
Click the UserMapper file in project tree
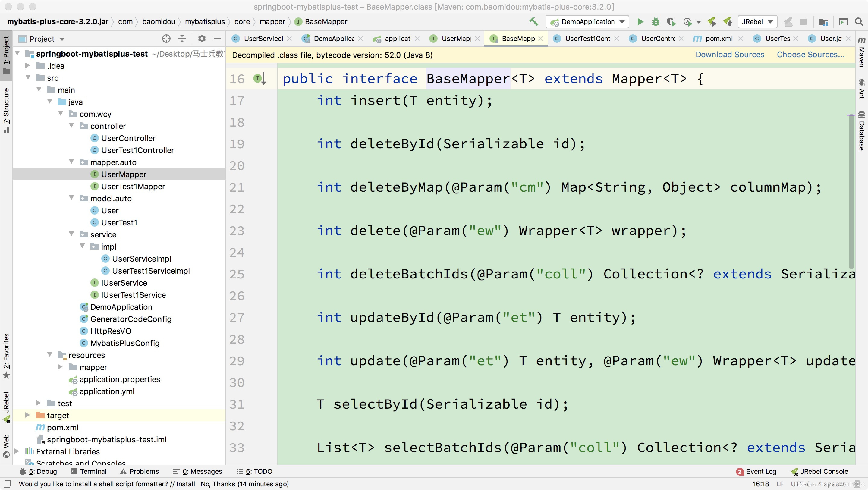coord(123,174)
